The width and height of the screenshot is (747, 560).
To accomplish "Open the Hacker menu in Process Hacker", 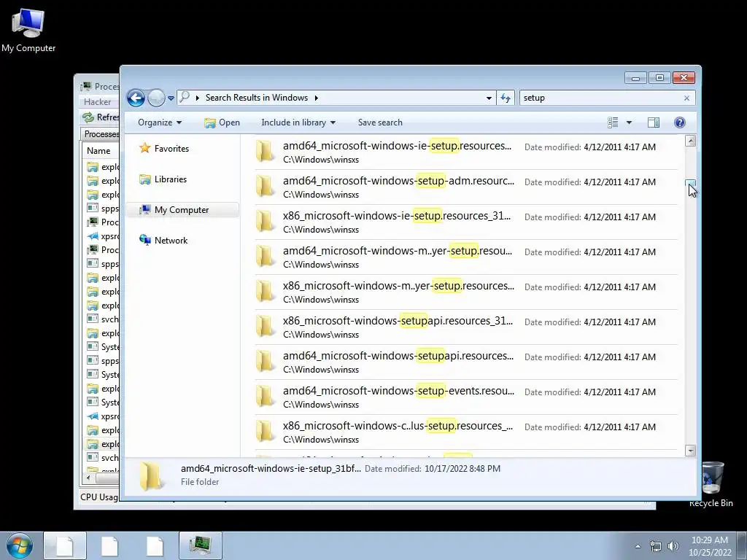I will point(97,102).
